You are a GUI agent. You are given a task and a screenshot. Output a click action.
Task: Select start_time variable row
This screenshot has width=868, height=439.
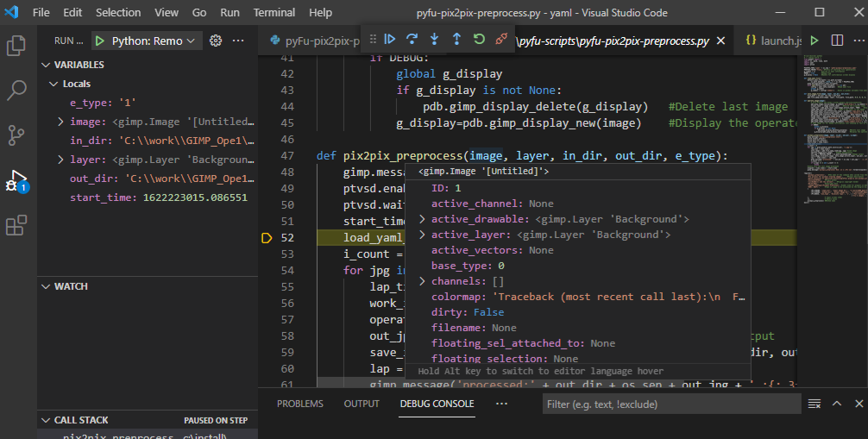(x=148, y=198)
